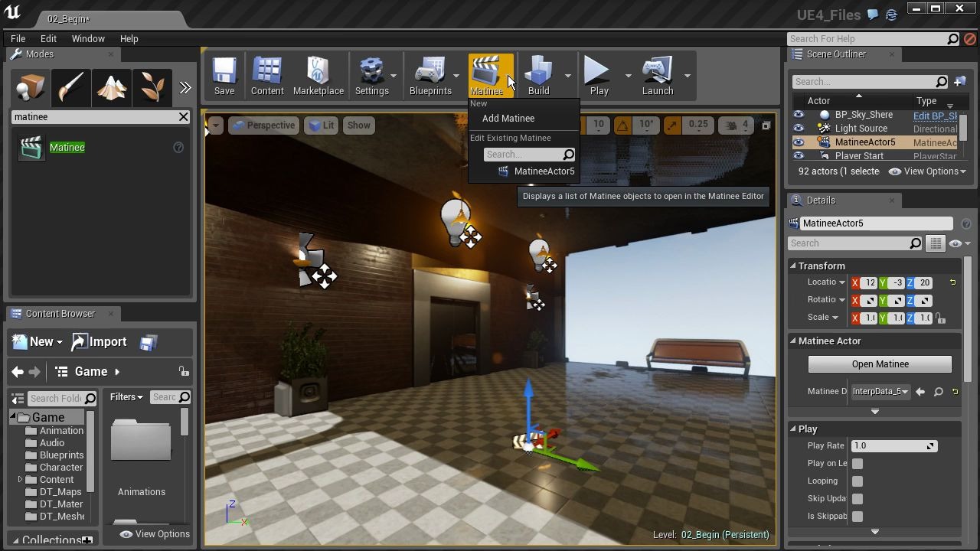Choose Add Matinee from the dropdown menu

[508, 119]
